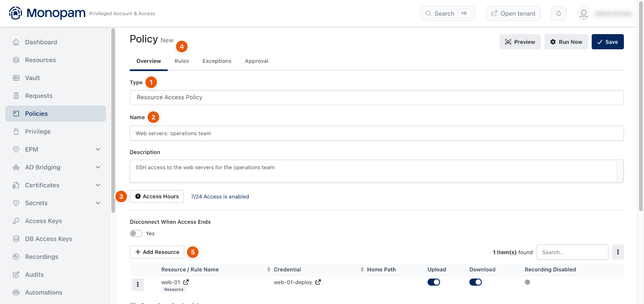Click the Audits edit icon
The width and height of the screenshot is (644, 304).
pyautogui.click(x=16, y=274)
